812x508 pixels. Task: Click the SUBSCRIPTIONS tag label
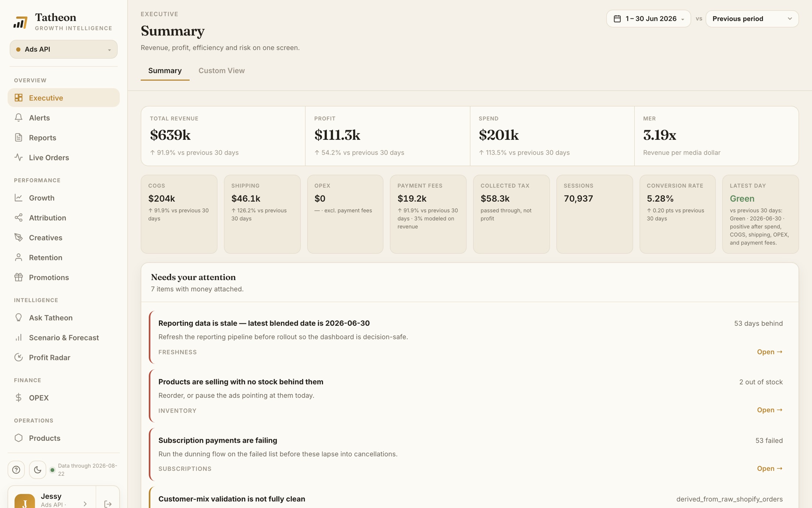pyautogui.click(x=185, y=468)
